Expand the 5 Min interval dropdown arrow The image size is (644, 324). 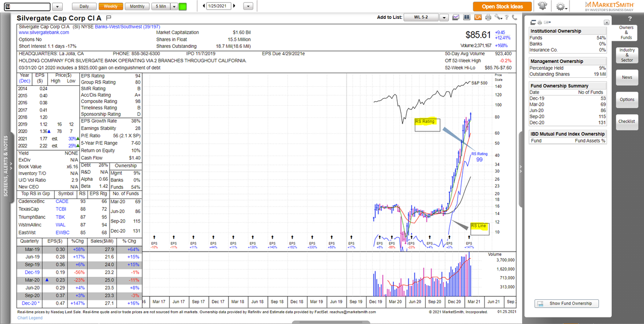click(x=174, y=6)
